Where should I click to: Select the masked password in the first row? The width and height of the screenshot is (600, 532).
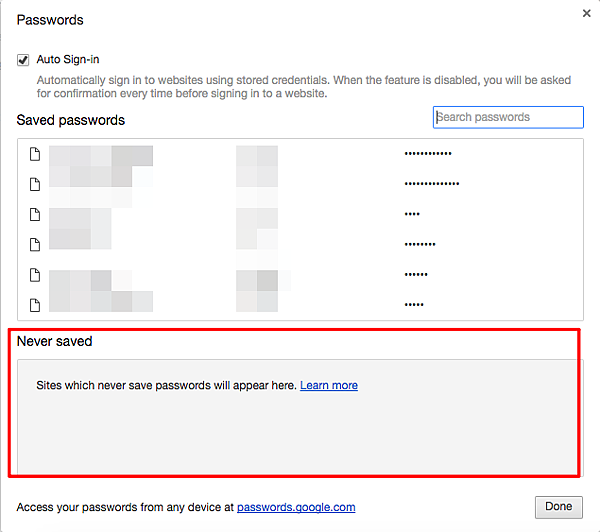coord(428,154)
